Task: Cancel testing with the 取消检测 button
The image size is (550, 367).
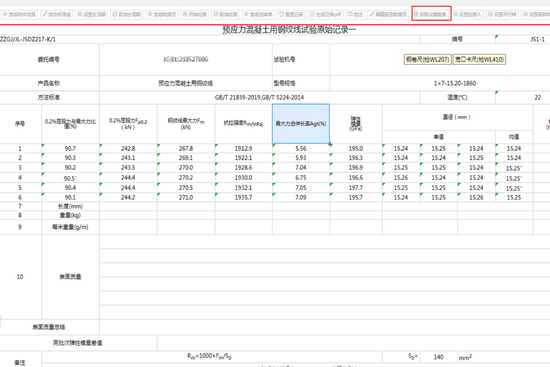Action: (x=225, y=14)
